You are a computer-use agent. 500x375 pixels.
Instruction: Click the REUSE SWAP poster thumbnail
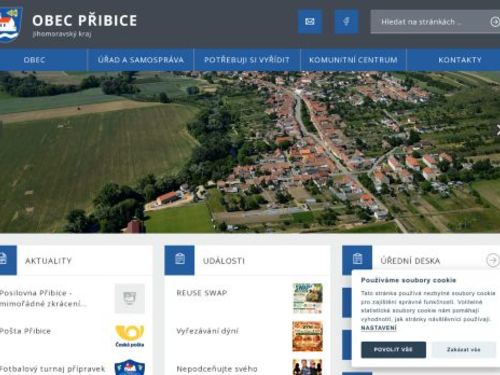tap(307, 298)
